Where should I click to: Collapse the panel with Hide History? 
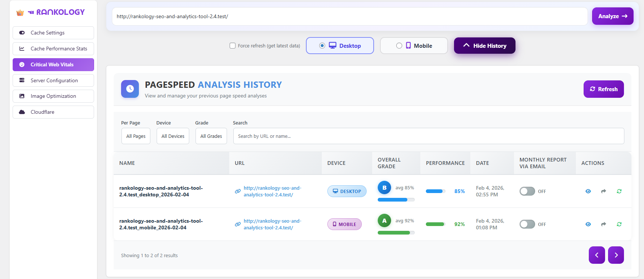click(484, 46)
